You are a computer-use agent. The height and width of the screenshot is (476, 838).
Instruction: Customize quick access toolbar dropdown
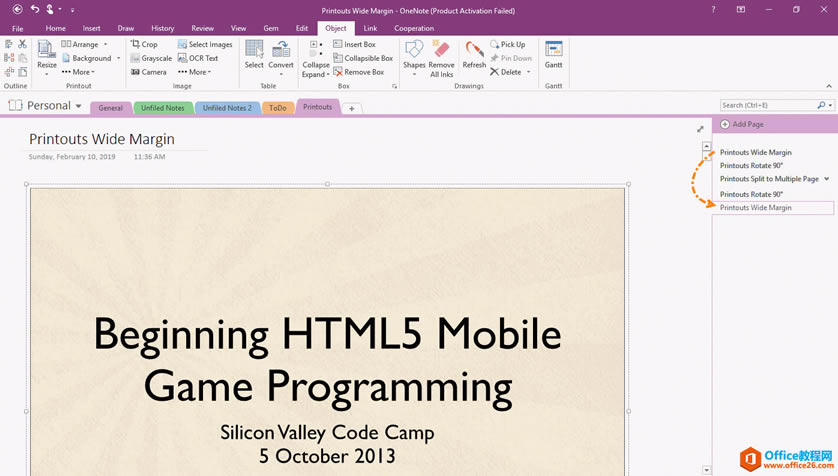coord(73,10)
